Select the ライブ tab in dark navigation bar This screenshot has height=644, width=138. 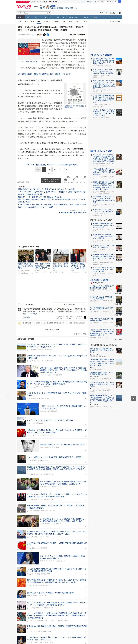37,17
